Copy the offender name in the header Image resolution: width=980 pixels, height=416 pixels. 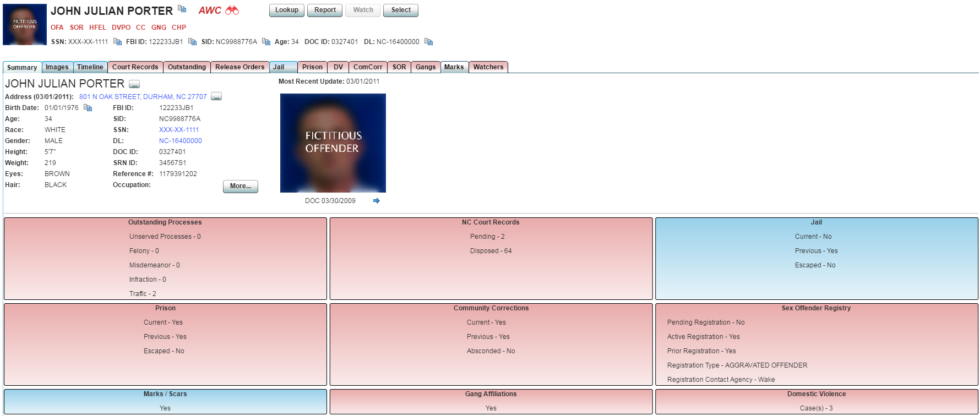182,9
